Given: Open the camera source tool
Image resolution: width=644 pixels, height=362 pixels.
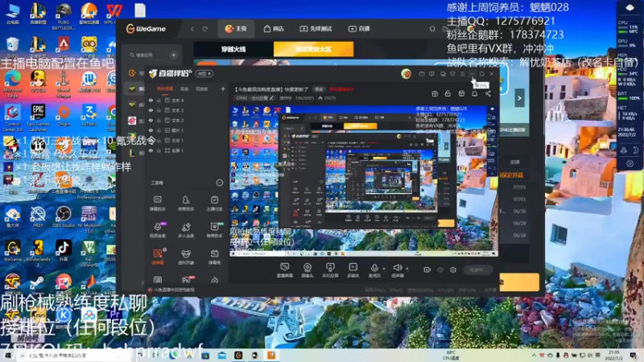Looking at the screenshot, I should [x=308, y=270].
